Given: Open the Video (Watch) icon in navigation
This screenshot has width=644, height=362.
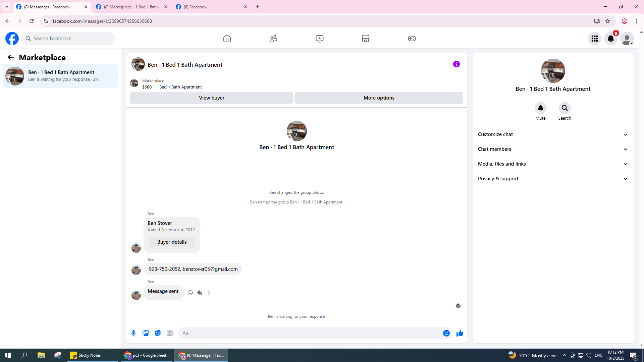Looking at the screenshot, I should coord(320,39).
